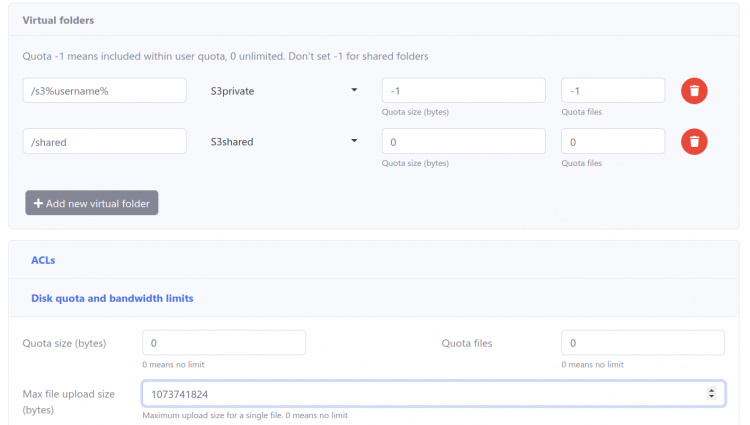Focus the /shared path field
Viewport: 750px width, 425px height.
point(104,142)
